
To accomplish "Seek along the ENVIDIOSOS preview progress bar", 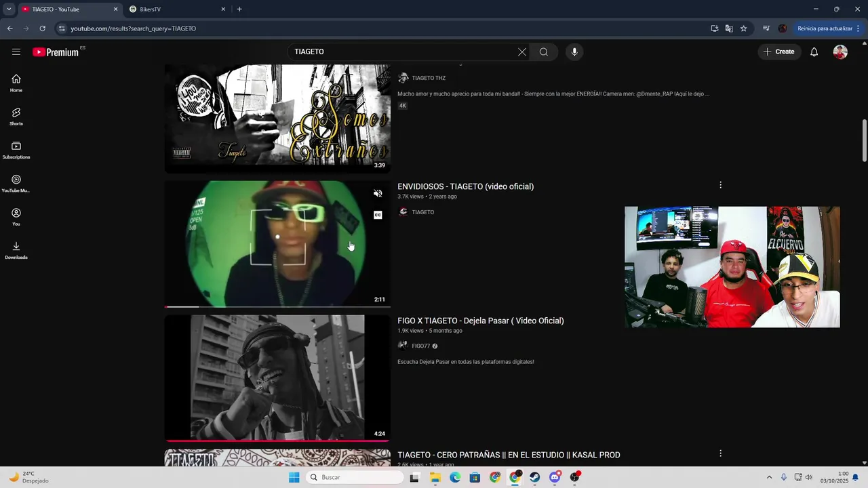I will click(277, 307).
